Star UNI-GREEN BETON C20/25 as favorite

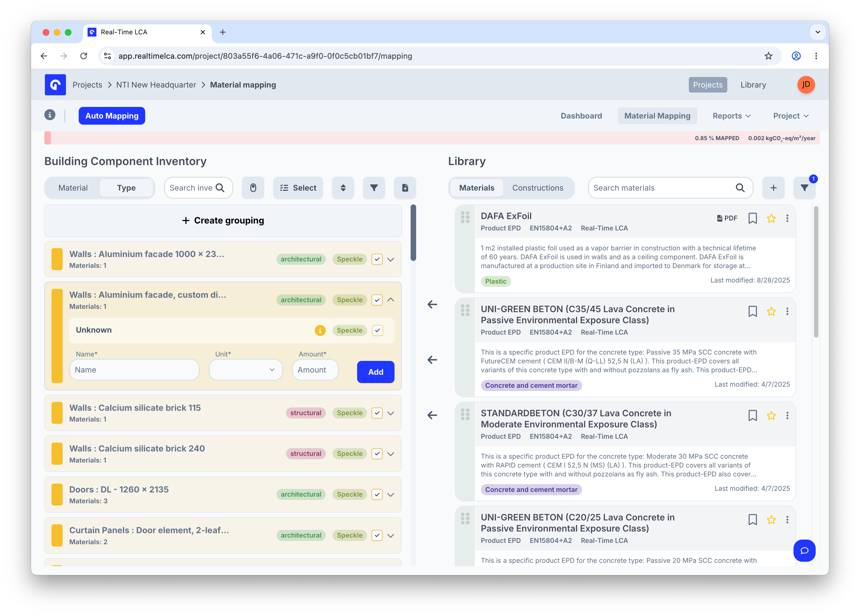(771, 520)
